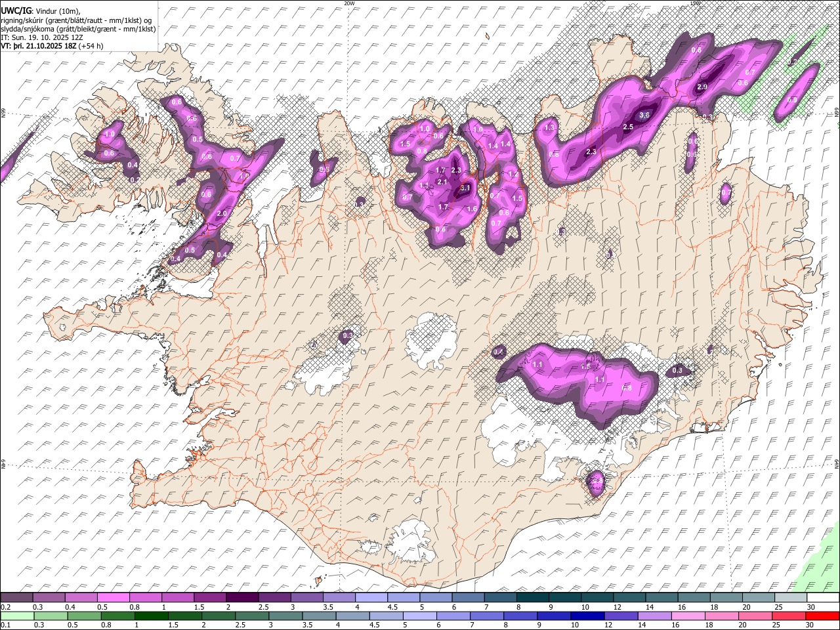Pick the medium blue 8–9 rain swatch
The height and width of the screenshot is (630, 840).
522,616
